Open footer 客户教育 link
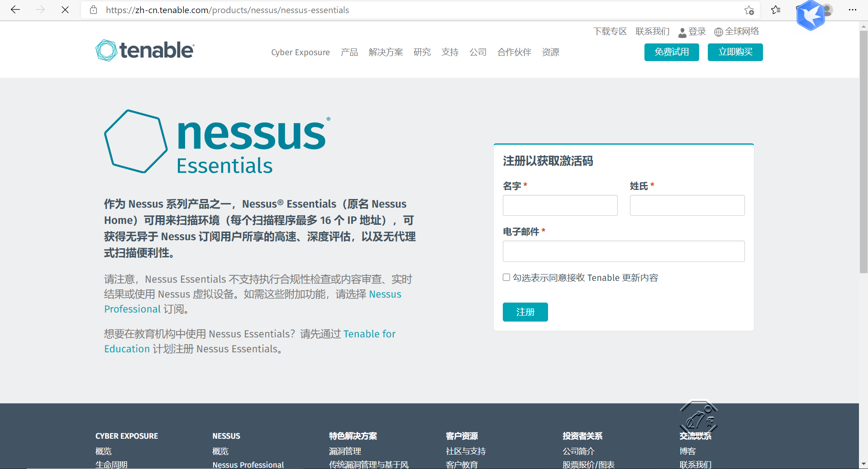This screenshot has width=868, height=469. tap(462, 464)
